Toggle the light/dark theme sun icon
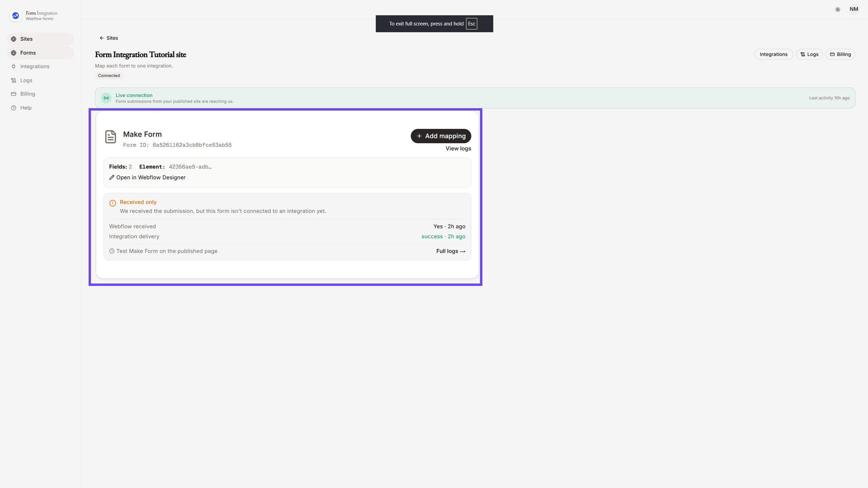This screenshot has height=488, width=868. [837, 9]
